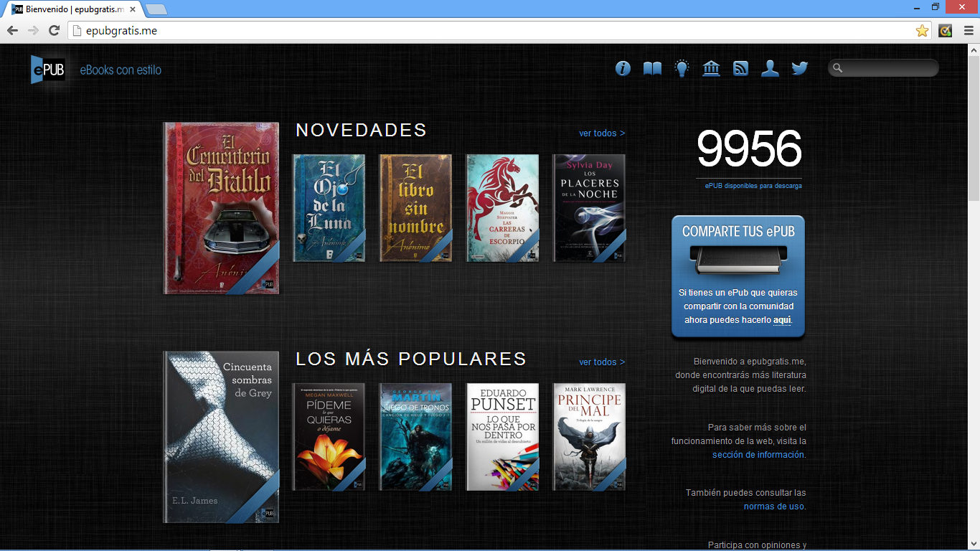Open a new browser tab

click(x=156, y=10)
